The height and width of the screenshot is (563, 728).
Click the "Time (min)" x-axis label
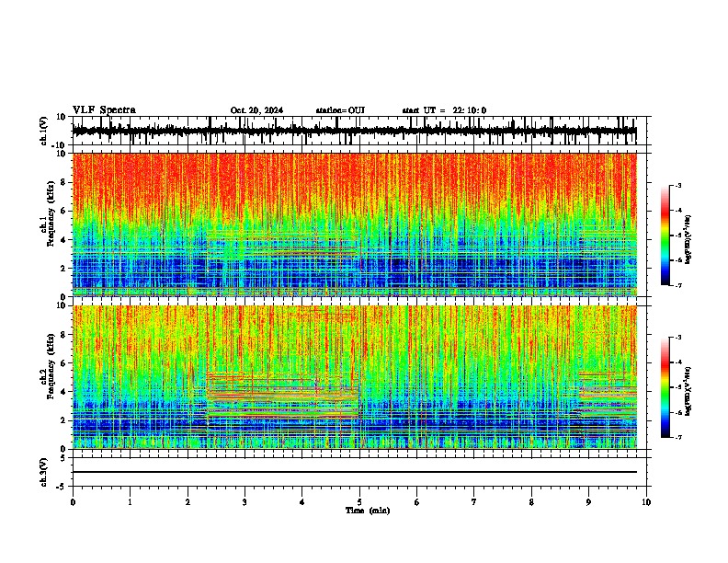tap(368, 511)
